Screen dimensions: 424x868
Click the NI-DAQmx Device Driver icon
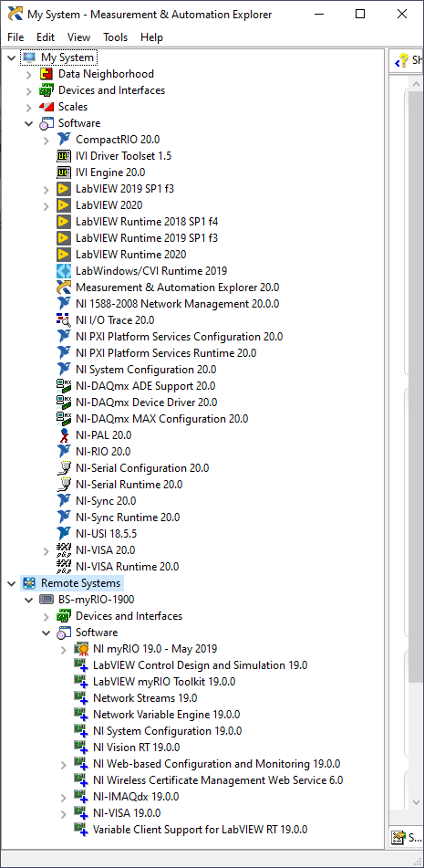click(x=64, y=403)
